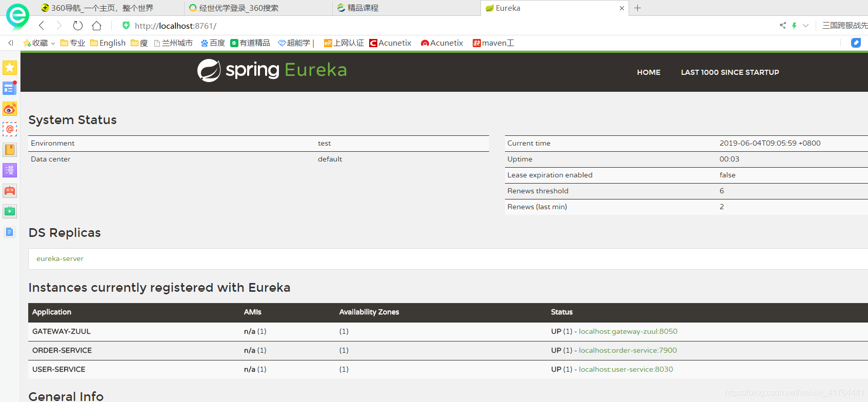
Task: Click the 360 browser logo icon
Action: tap(17, 16)
